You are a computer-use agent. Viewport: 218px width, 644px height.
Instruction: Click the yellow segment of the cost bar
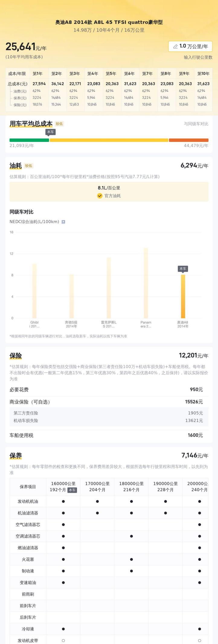109,140
